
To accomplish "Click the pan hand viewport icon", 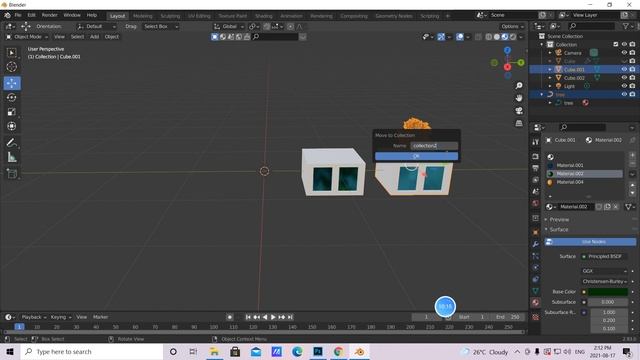I will [x=519, y=98].
